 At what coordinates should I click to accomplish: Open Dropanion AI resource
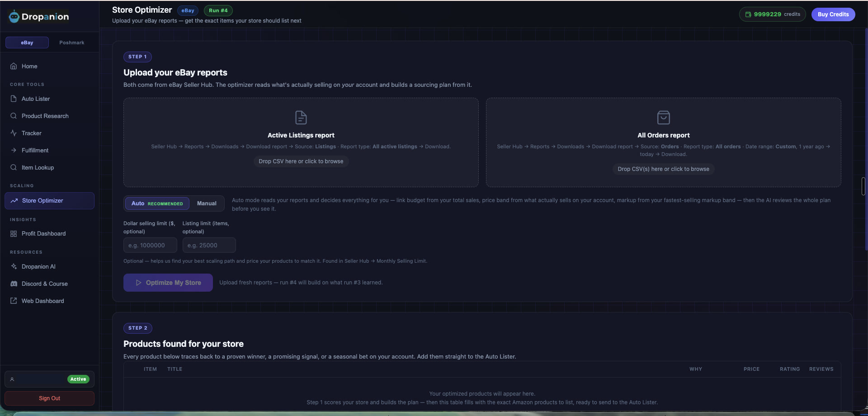pyautogui.click(x=50, y=266)
